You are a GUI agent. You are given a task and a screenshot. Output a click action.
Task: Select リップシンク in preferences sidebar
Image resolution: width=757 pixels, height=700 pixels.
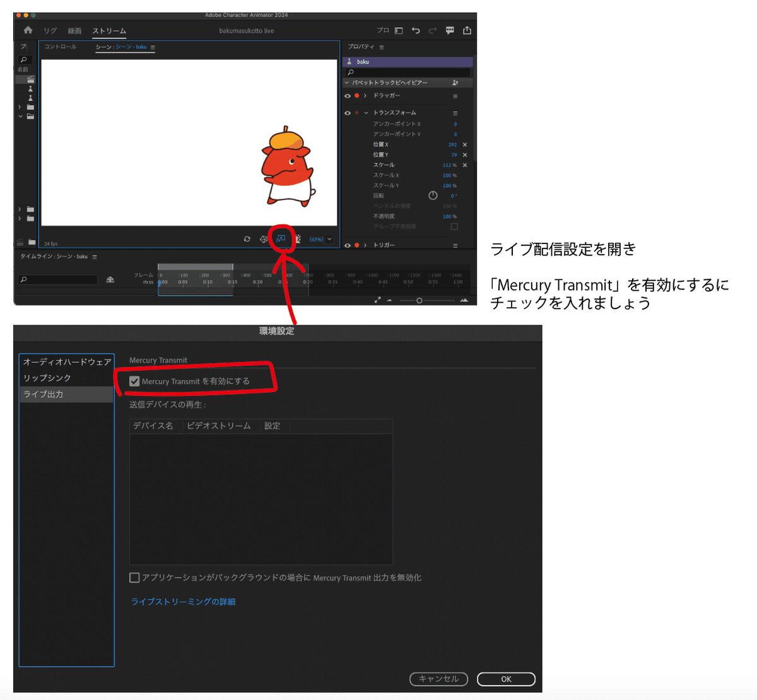pyautogui.click(x=67, y=378)
